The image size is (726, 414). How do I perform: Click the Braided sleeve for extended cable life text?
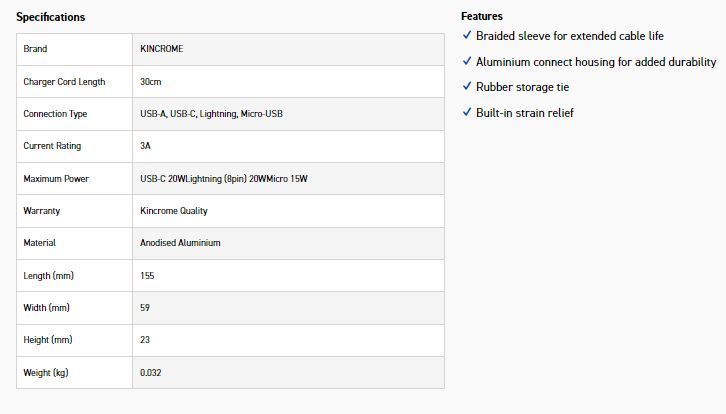pos(570,36)
